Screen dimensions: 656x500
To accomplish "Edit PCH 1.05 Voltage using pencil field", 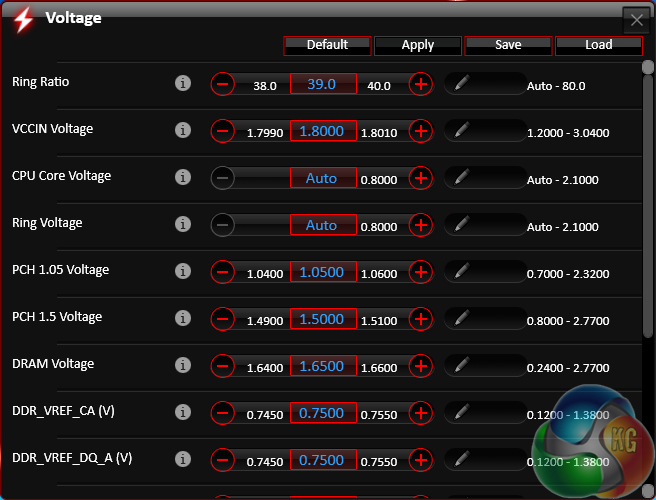I will point(485,271).
